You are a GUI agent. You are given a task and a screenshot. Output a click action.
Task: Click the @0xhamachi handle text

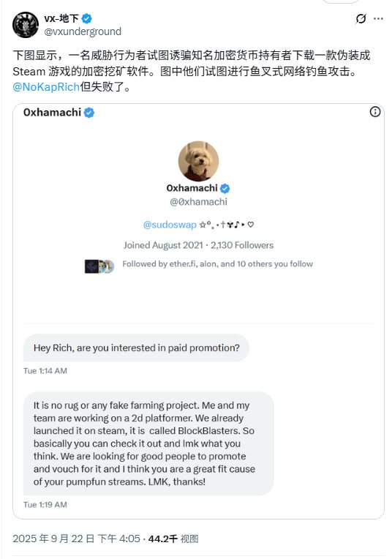point(198,202)
